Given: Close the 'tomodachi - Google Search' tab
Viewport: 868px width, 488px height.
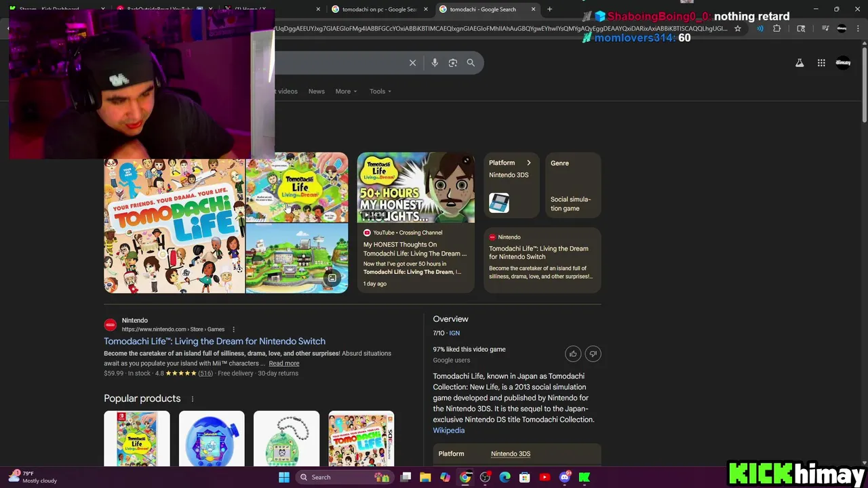Looking at the screenshot, I should 533,9.
